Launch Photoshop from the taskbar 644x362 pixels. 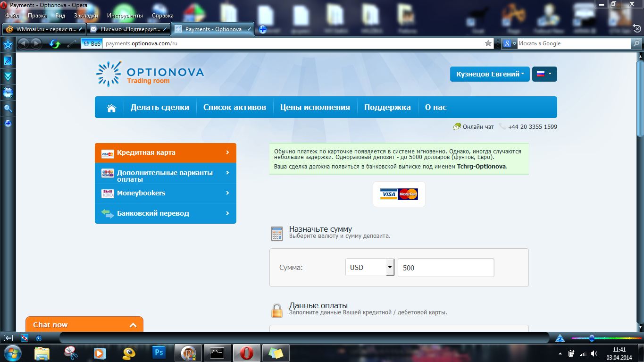tap(159, 353)
